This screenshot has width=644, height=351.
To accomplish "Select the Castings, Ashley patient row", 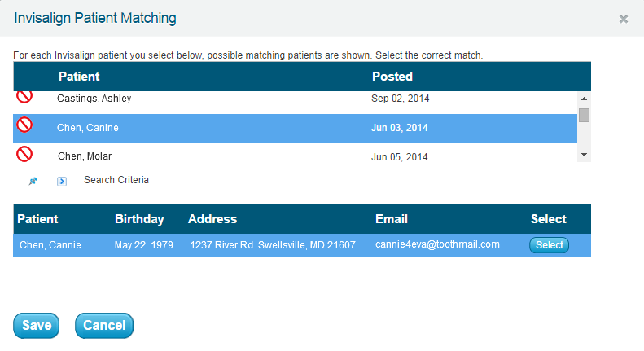I will [295, 99].
